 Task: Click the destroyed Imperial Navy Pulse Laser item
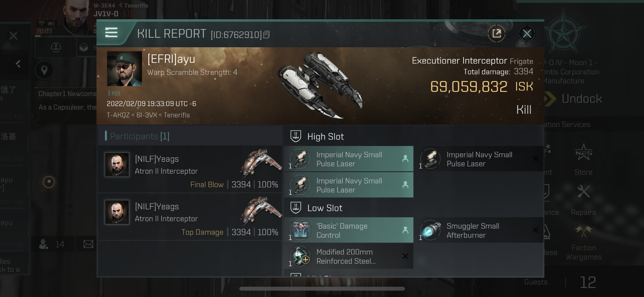point(479,159)
